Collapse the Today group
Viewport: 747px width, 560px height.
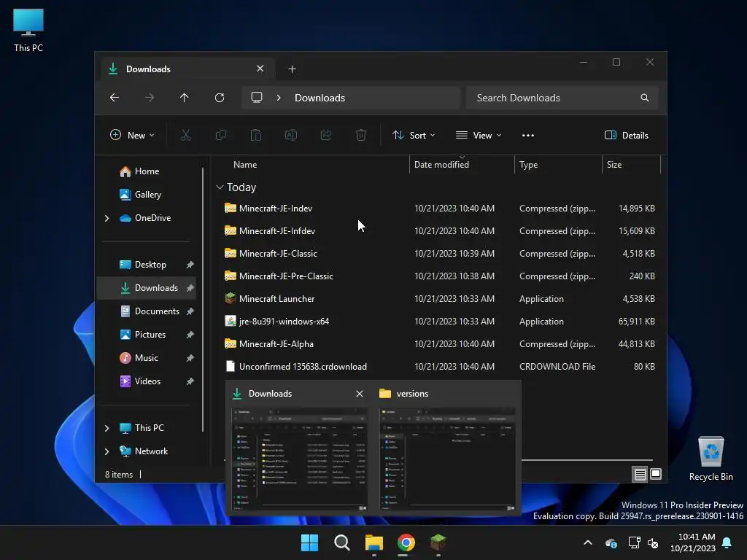tap(220, 187)
